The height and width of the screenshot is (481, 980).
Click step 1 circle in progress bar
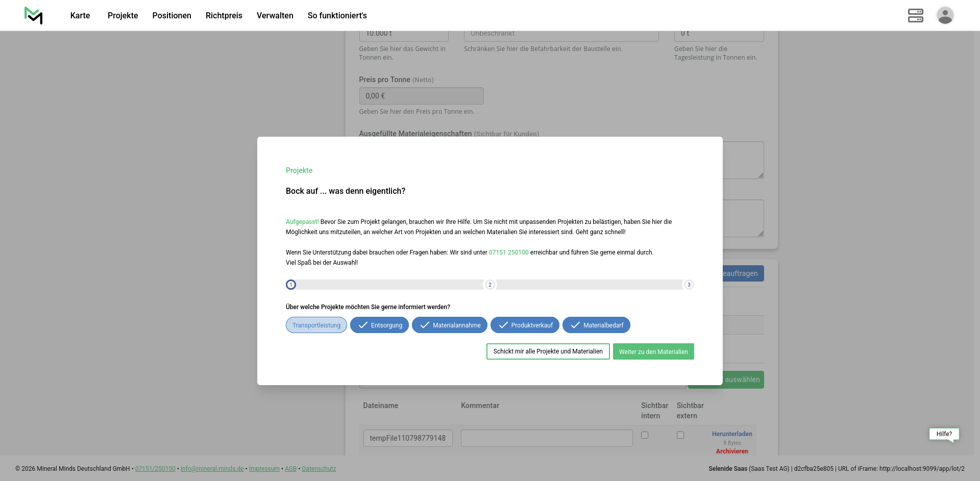tap(291, 285)
